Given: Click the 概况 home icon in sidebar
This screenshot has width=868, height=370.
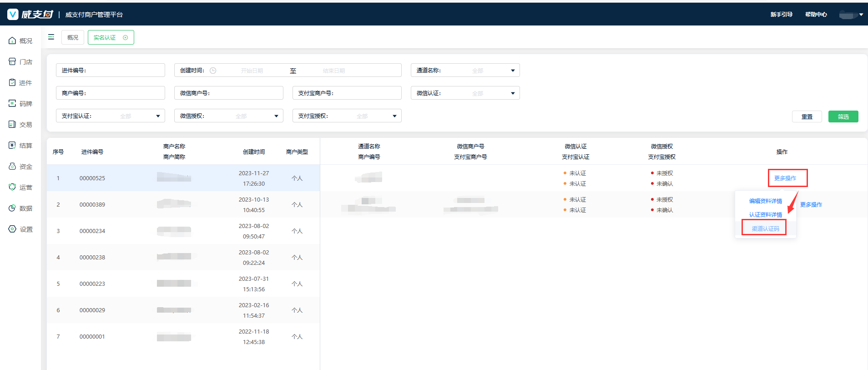Looking at the screenshot, I should pos(12,41).
